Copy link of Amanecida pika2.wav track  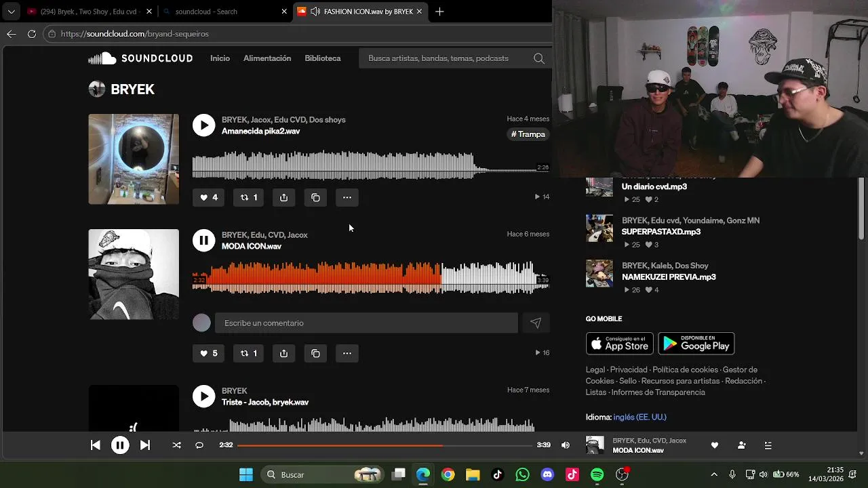pos(315,197)
